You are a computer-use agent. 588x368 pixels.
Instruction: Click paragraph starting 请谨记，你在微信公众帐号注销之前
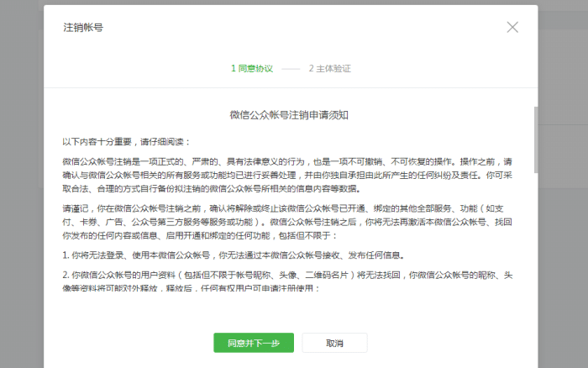pyautogui.click(x=287, y=222)
